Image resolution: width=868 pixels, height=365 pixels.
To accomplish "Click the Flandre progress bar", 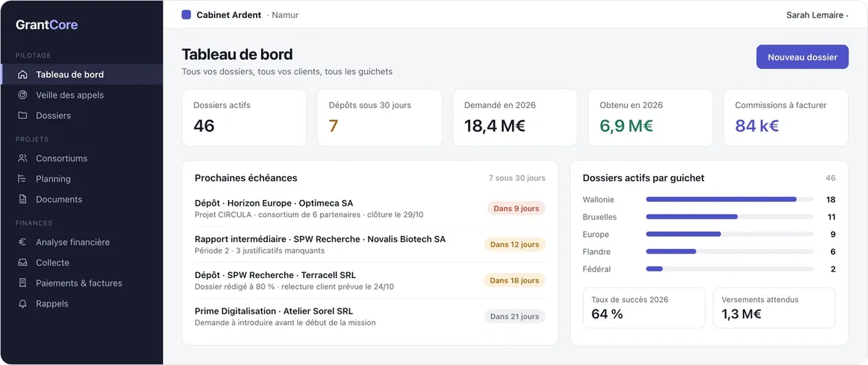I will [x=729, y=251].
